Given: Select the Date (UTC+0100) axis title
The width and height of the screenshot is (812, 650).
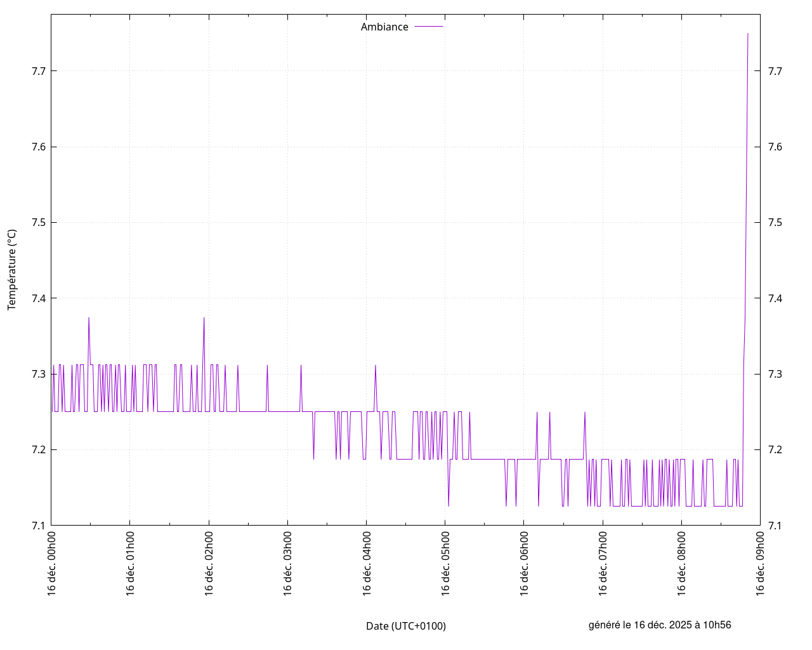Looking at the screenshot, I should click(406, 626).
